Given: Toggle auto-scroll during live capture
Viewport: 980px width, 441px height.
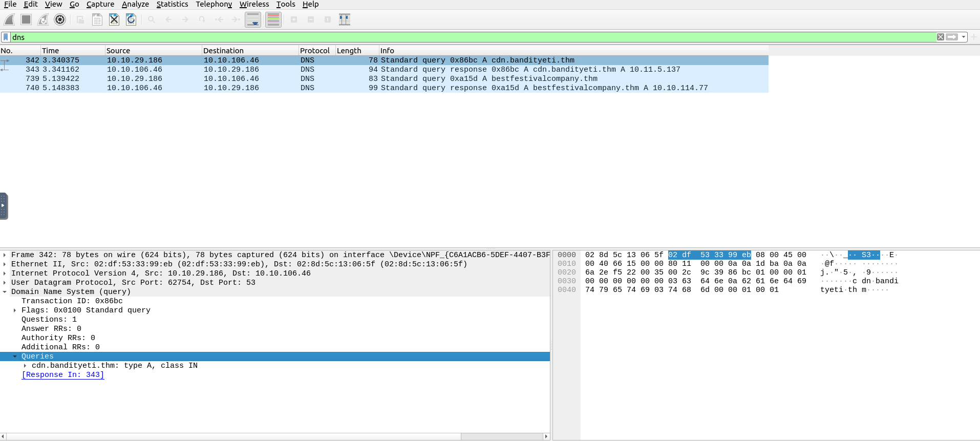Looking at the screenshot, I should click(253, 19).
